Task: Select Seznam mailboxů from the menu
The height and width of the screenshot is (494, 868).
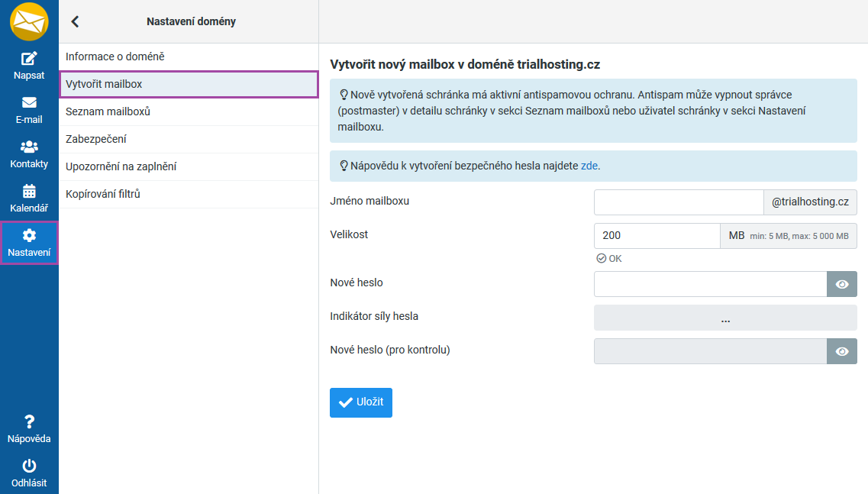Action: [108, 111]
